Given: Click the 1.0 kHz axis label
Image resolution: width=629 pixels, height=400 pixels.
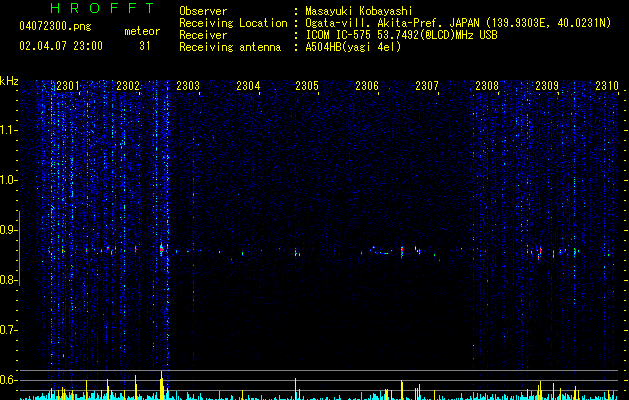Looking at the screenshot, I should pyautogui.click(x=8, y=180).
